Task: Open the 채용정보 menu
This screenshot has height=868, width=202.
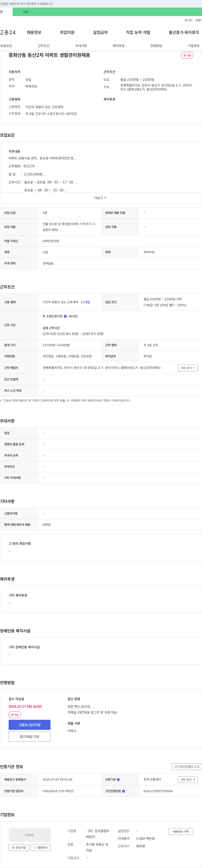Action: point(34,32)
